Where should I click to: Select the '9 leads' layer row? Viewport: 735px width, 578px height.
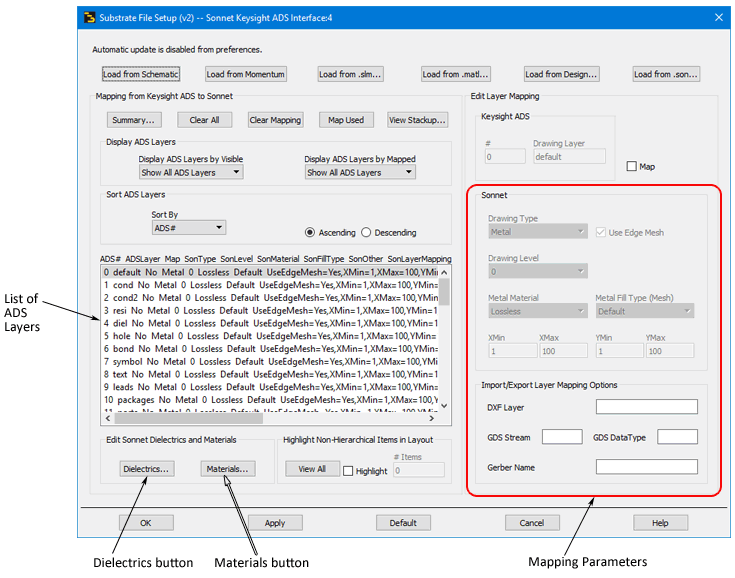coord(270,387)
